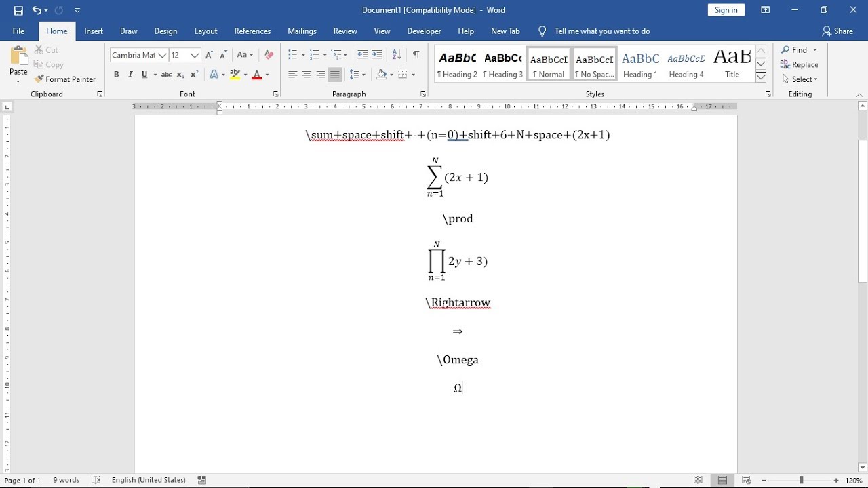868x488 pixels.
Task: Open the File tab
Action: 18,31
